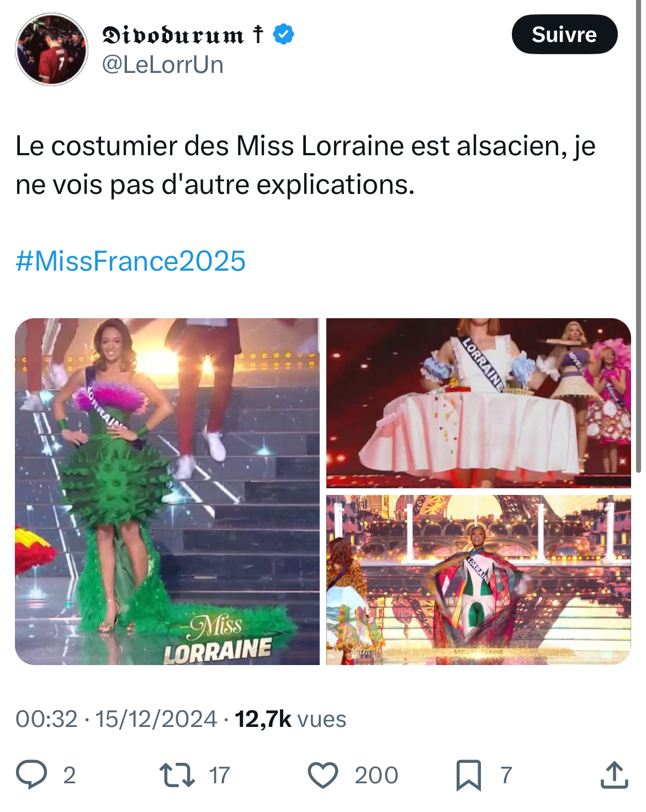Click the 17 reposts count
The image size is (646, 812).
219,775
